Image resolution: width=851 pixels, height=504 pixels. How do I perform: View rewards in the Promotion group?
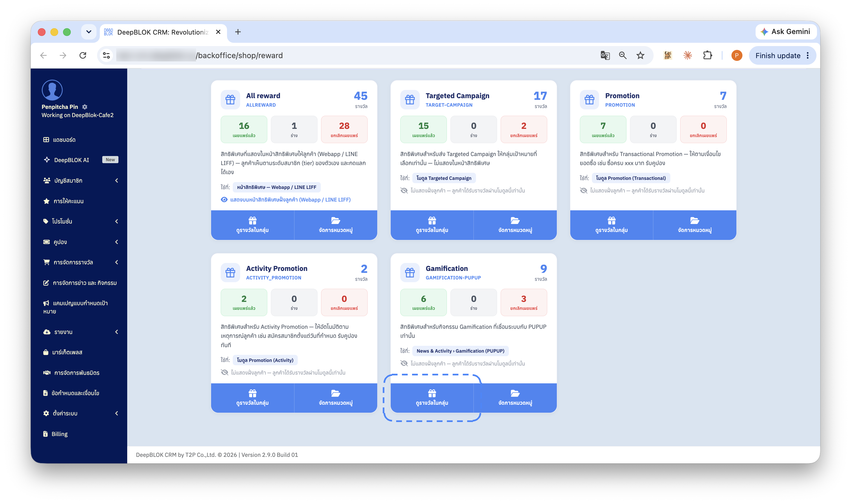point(611,225)
